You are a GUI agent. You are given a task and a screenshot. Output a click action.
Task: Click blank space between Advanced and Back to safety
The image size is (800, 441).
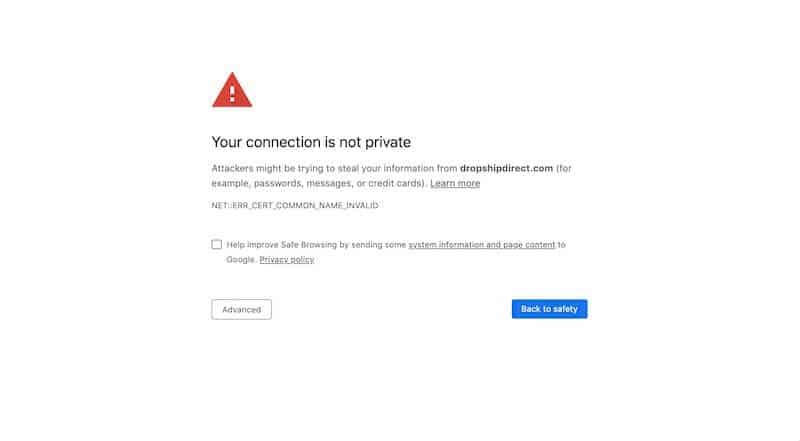(x=391, y=309)
